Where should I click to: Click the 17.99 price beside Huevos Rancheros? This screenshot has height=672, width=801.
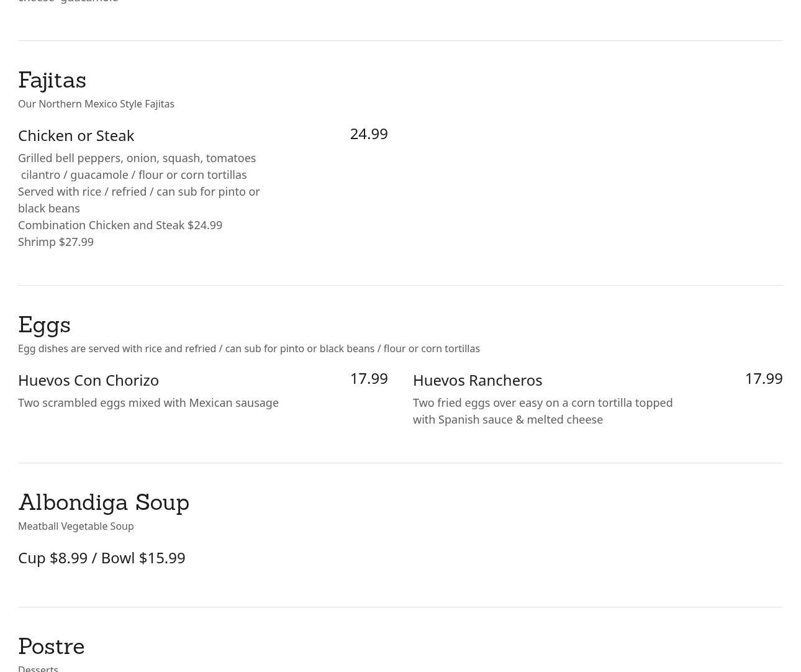(764, 378)
